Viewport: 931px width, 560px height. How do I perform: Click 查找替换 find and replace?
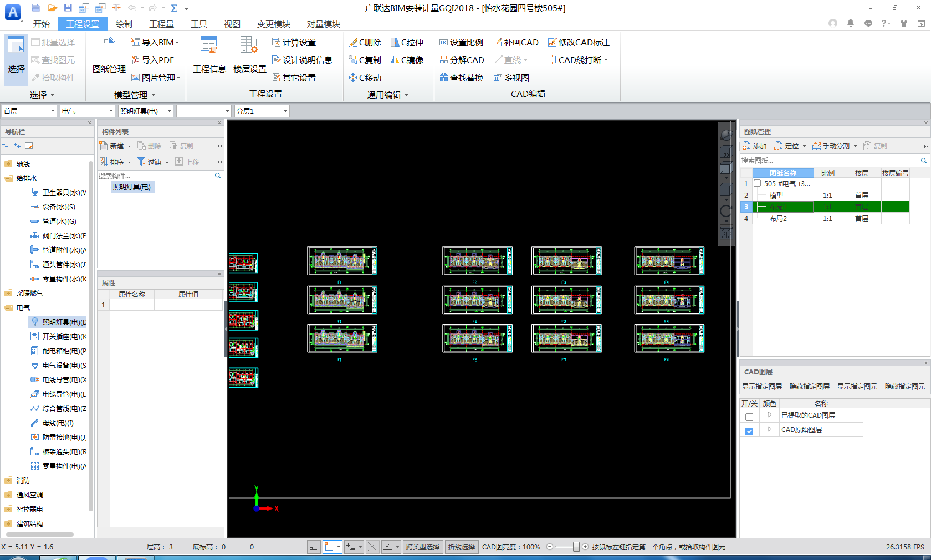pyautogui.click(x=461, y=78)
